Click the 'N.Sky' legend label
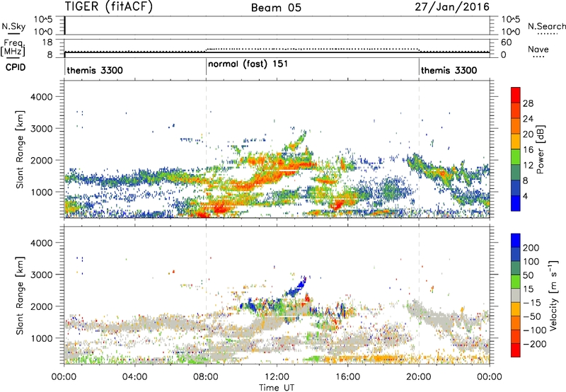The image size is (566, 392). pyautogui.click(x=13, y=26)
